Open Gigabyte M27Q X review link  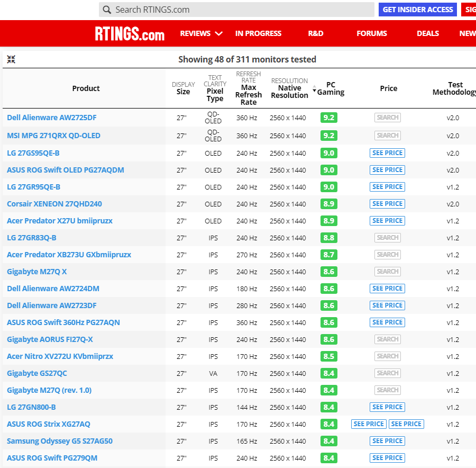(36, 272)
